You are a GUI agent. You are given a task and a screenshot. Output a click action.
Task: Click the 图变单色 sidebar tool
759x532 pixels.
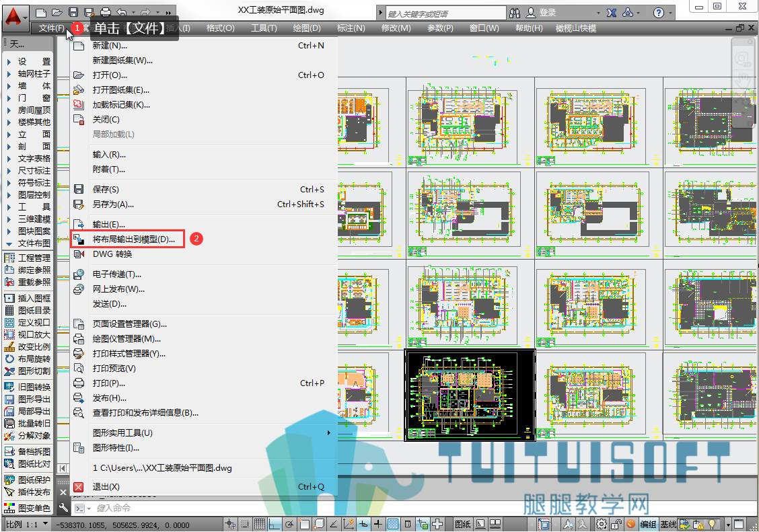[x=28, y=508]
